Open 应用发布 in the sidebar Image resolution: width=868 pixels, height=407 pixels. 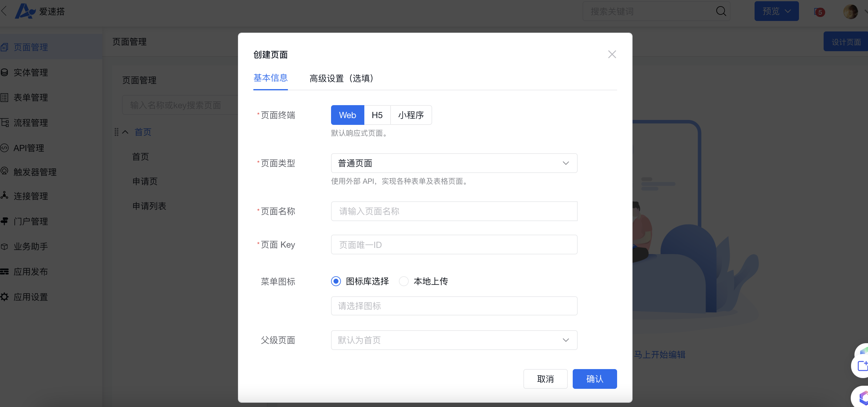[31, 271]
